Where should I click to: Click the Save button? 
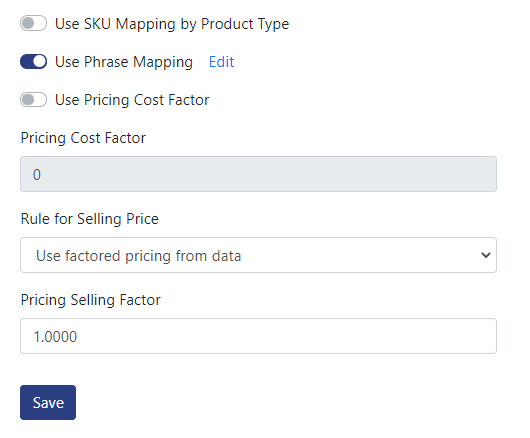pos(48,403)
